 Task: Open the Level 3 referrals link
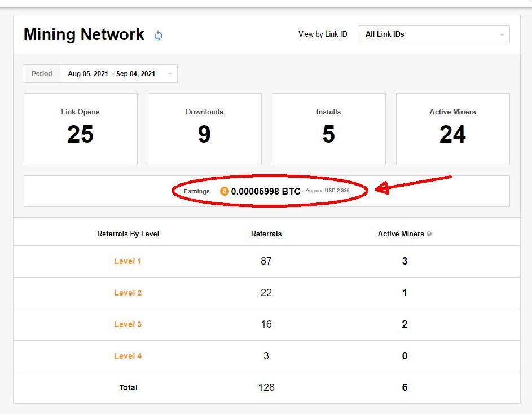click(x=127, y=324)
